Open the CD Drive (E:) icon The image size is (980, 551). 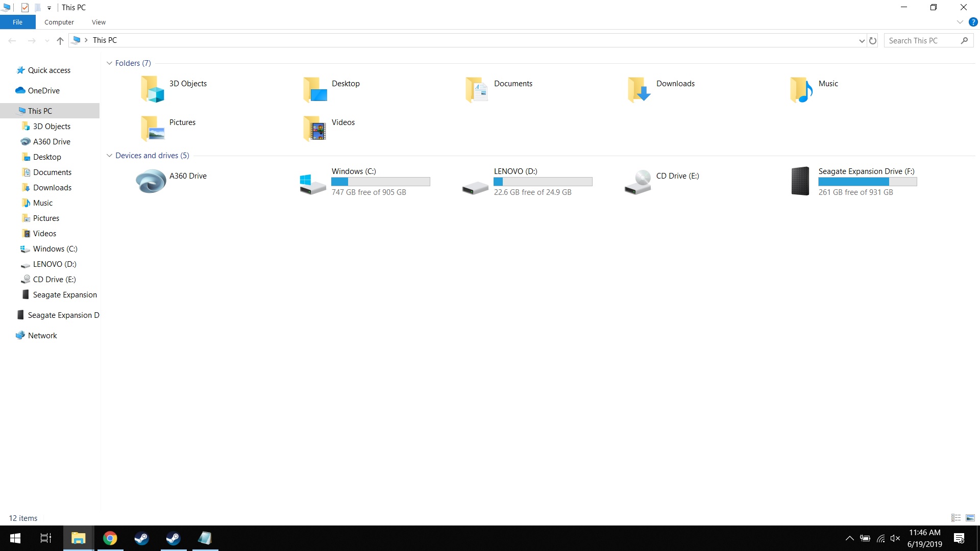click(638, 182)
